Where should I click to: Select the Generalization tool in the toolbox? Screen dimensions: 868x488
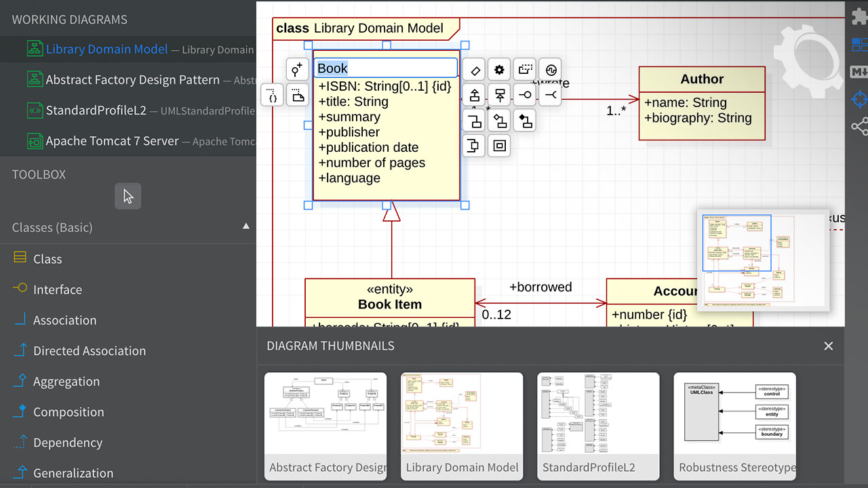pyautogui.click(x=73, y=473)
